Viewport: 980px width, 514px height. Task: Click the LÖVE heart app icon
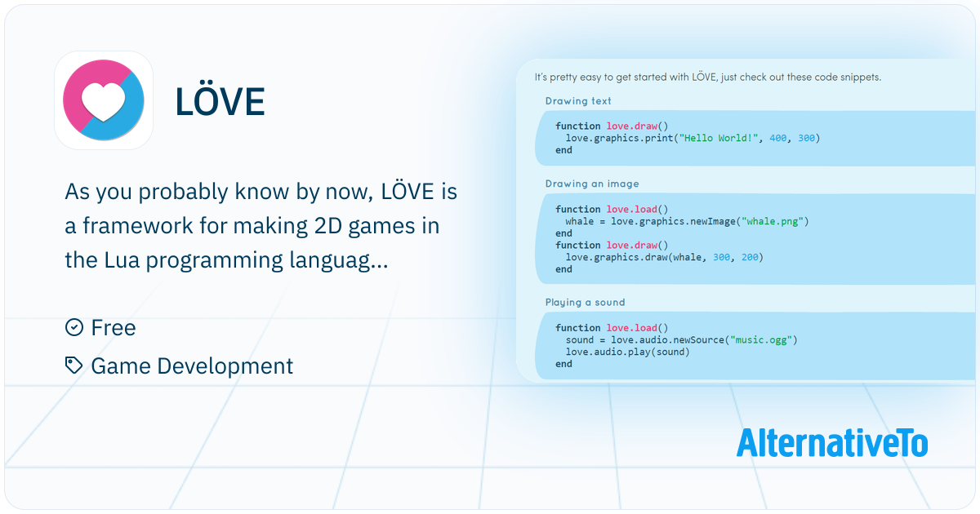pyautogui.click(x=104, y=100)
